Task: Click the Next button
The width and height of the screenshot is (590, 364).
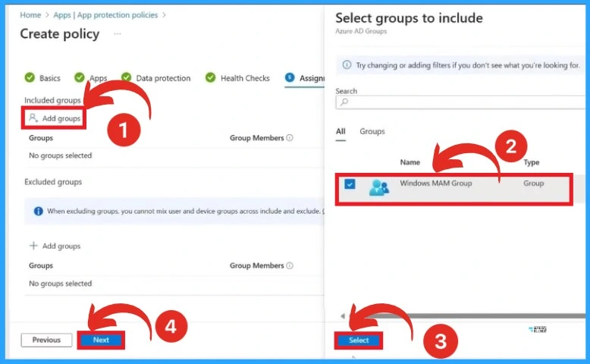Action: [101, 340]
